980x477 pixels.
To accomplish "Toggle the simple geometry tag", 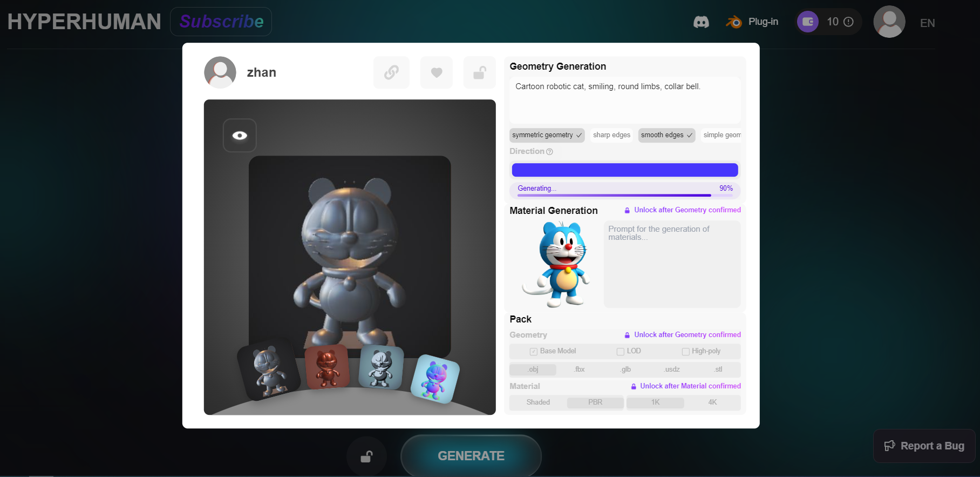I will [721, 135].
